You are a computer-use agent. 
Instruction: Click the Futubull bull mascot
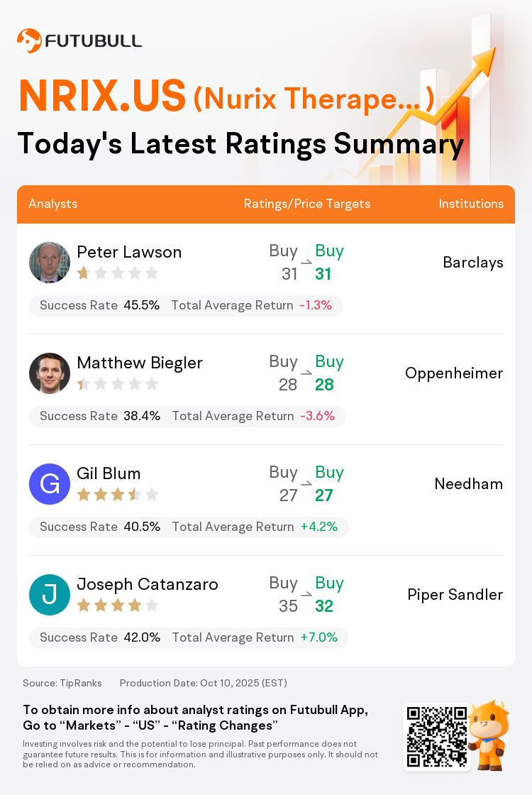(489, 735)
